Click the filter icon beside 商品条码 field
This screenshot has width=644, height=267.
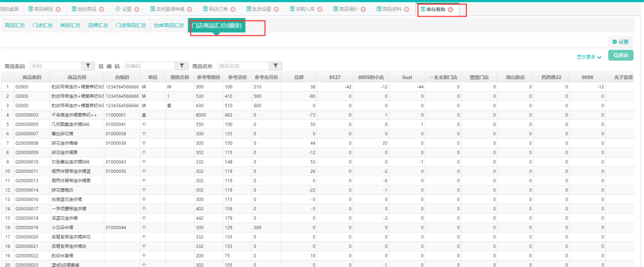pos(88,66)
